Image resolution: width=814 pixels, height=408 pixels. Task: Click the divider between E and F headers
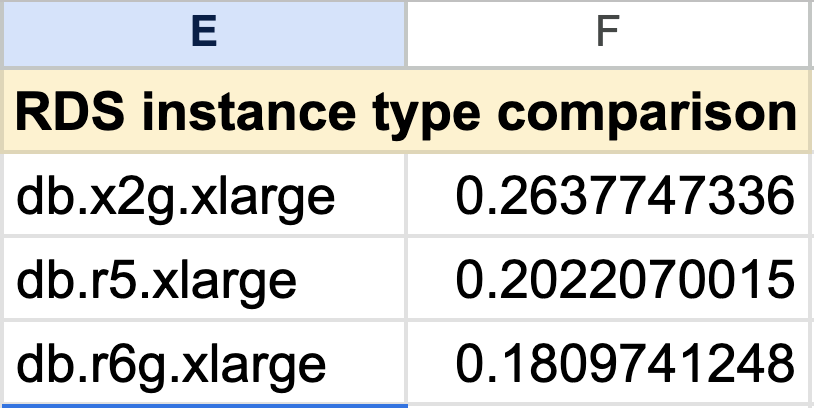(x=406, y=34)
